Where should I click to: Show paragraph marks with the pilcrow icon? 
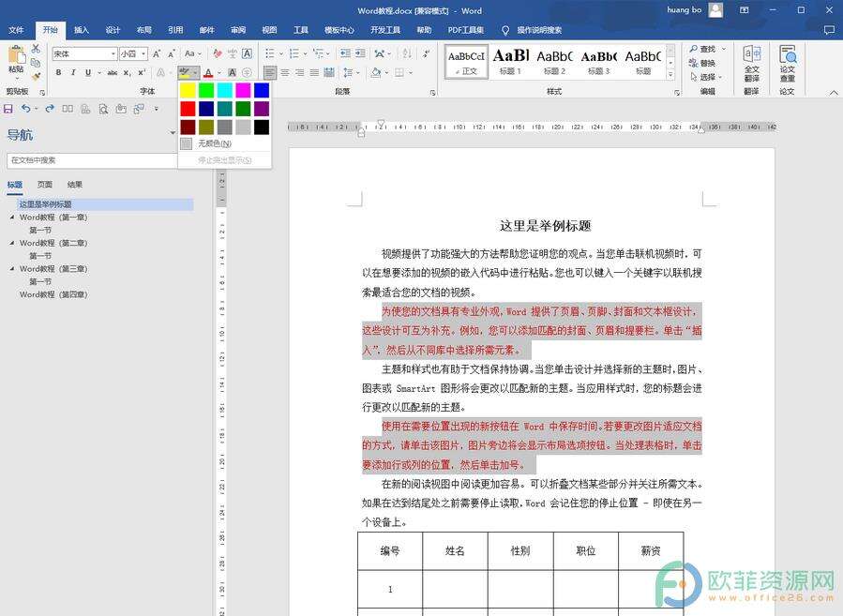tap(426, 53)
